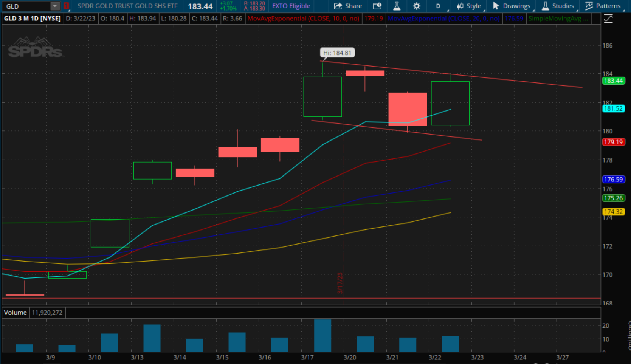Click the bid/ask B: 183.20 A: 183.30
Image resolution: width=631 pixels, height=364 pixels.
point(254,6)
